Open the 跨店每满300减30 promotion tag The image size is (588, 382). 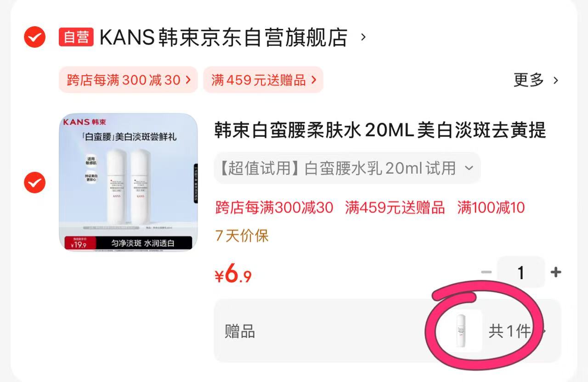pyautogui.click(x=128, y=80)
